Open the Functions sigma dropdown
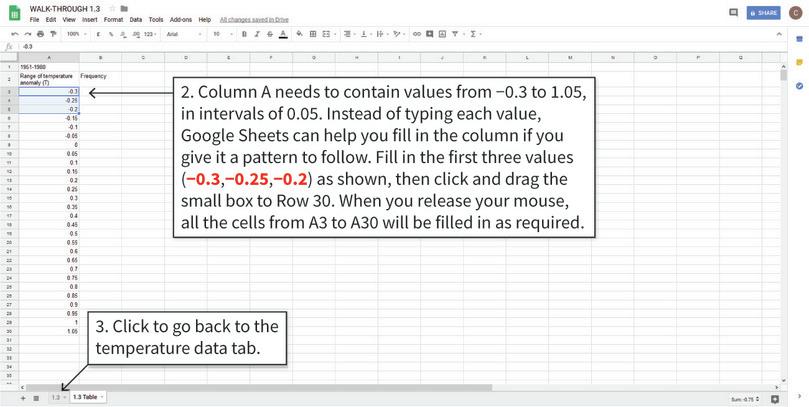This screenshot has height=407, width=809. pos(475,34)
